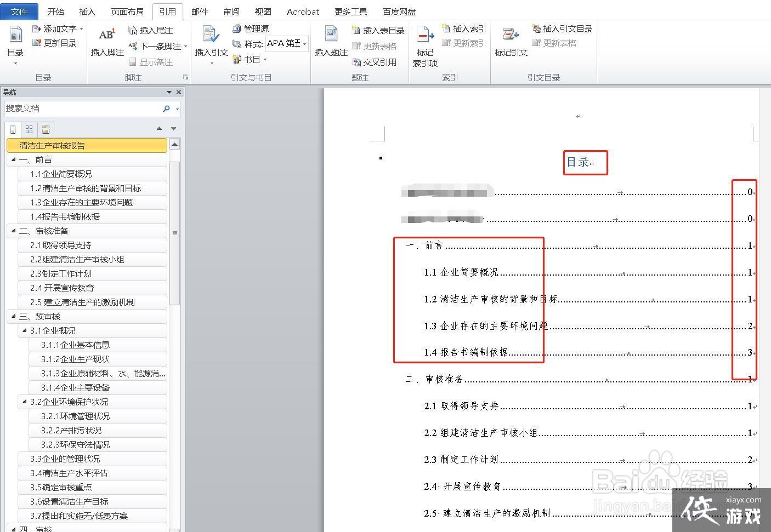
Task: Click the 搜索文档 search field
Action: point(82,108)
